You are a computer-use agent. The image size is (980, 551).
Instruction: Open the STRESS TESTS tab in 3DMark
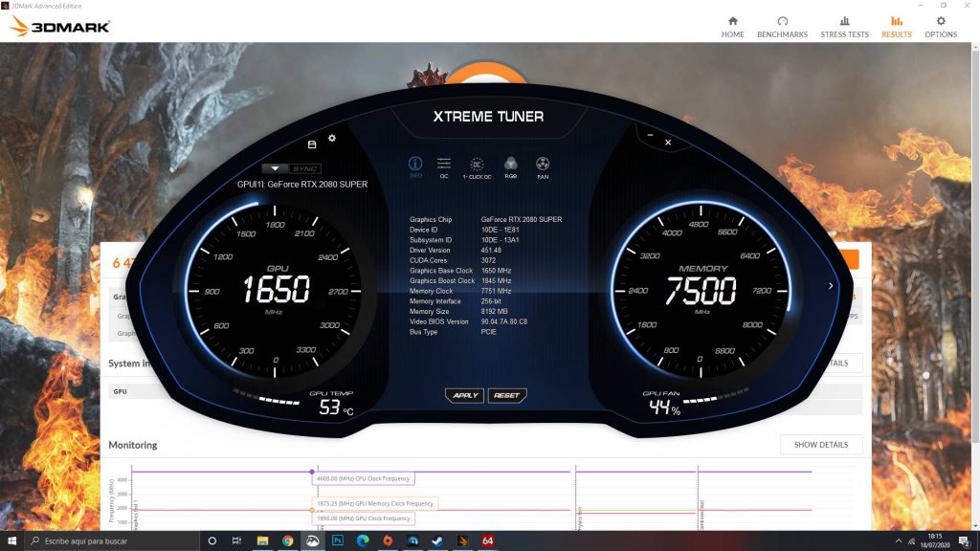click(844, 27)
